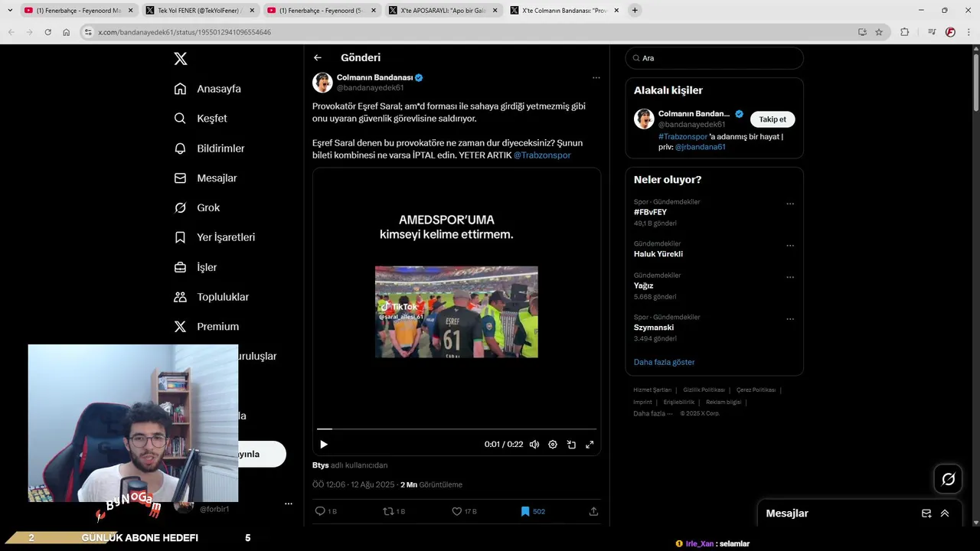
Task: Switch to X'te APOSARAYLI tab
Action: (443, 11)
